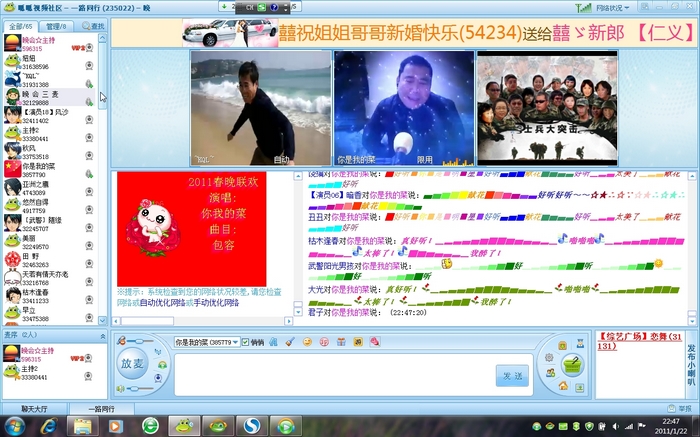The height and width of the screenshot is (437, 700).
Task: Click the brown box icon above the basket
Action: click(562, 345)
